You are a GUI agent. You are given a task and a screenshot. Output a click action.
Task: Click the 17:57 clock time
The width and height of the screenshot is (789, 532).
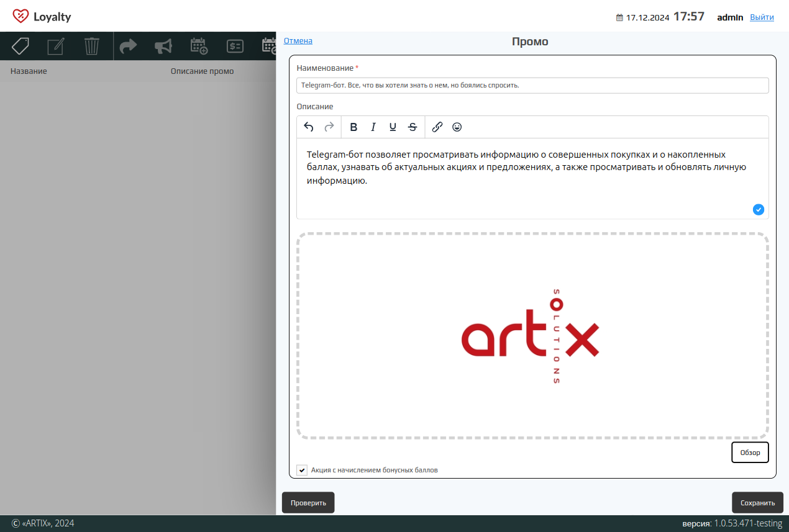click(689, 17)
